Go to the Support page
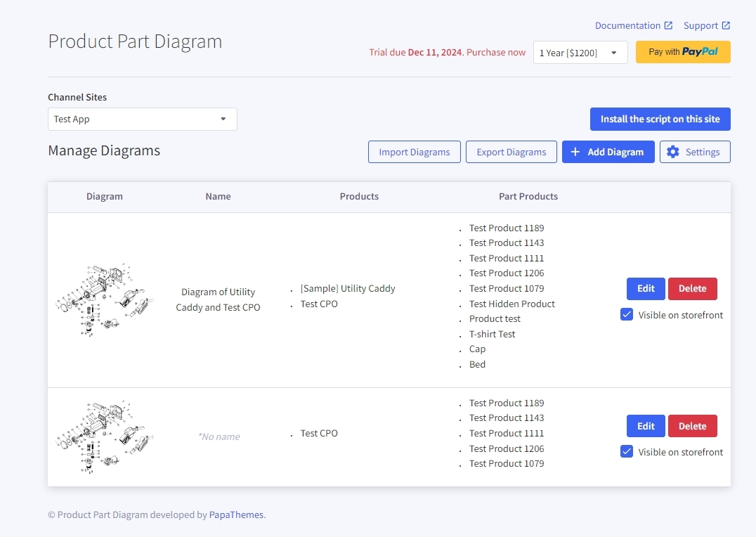The height and width of the screenshot is (537, 756). pyautogui.click(x=703, y=25)
